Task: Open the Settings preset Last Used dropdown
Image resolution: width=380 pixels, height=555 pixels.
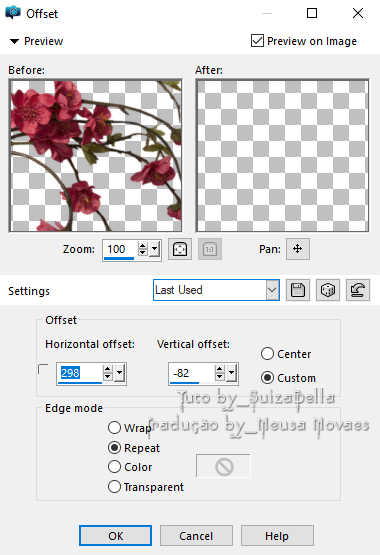Action: [x=272, y=290]
